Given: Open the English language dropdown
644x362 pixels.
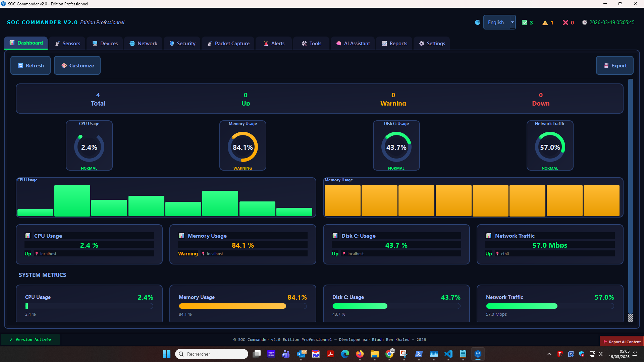Looking at the screenshot, I should point(499,22).
